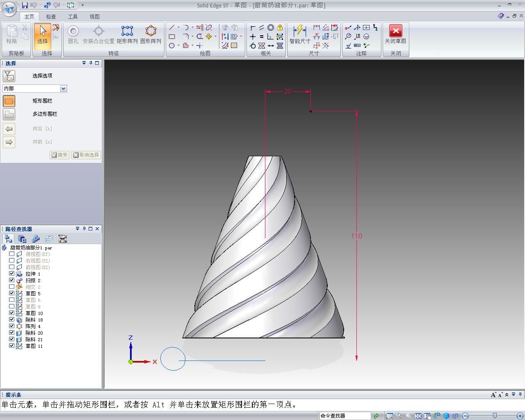Open the camera/view tab in PathFinder
Screen dimensions: 525x420
62,239
